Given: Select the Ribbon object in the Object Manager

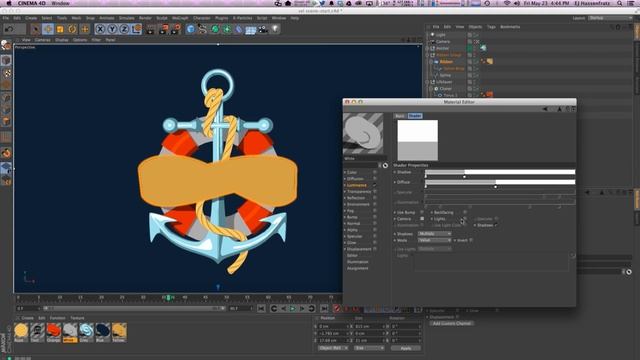Looking at the screenshot, I should pos(446,62).
